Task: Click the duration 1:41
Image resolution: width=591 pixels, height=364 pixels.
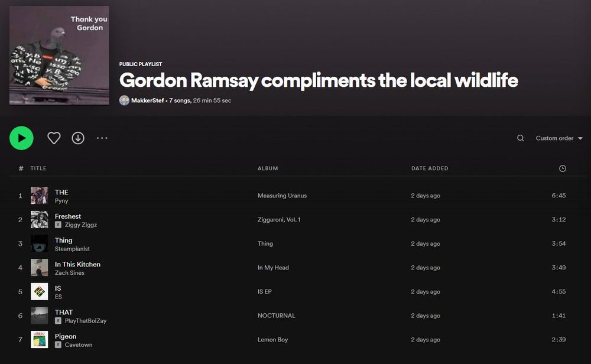Action: (558, 316)
